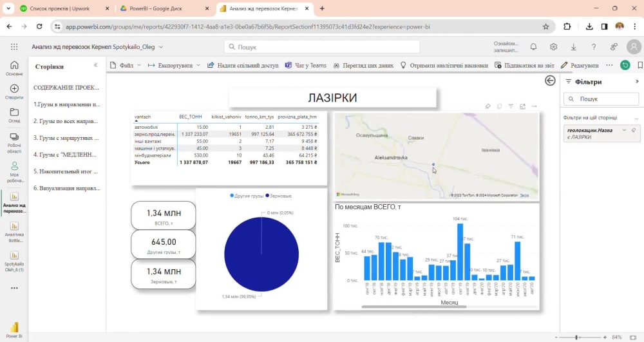This screenshot has height=342, width=644.
Task: Open the app launcher grid icon
Action: click(14, 47)
